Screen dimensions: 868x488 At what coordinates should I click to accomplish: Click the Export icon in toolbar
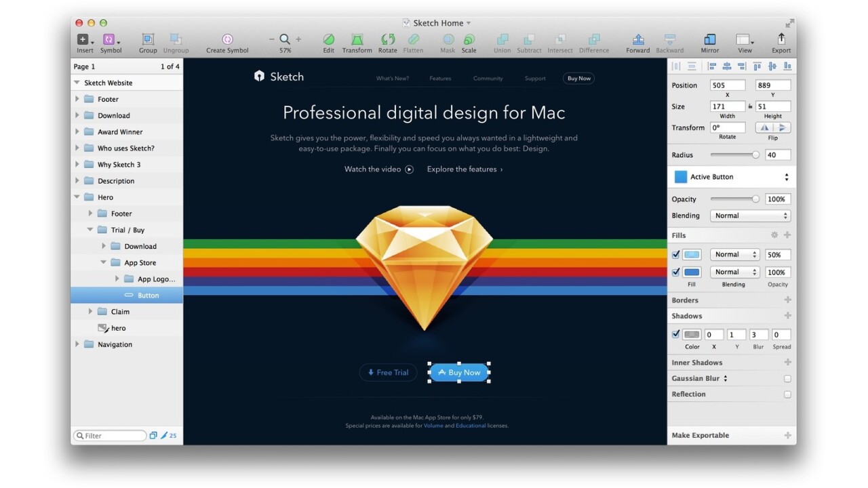tap(781, 40)
